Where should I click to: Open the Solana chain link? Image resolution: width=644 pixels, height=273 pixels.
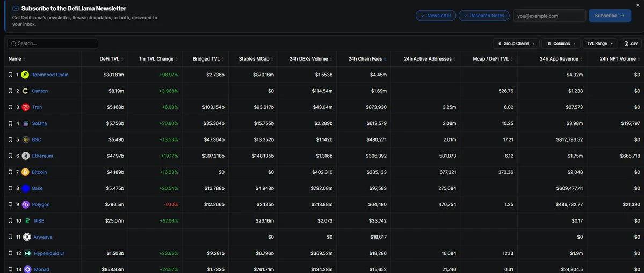[39, 123]
